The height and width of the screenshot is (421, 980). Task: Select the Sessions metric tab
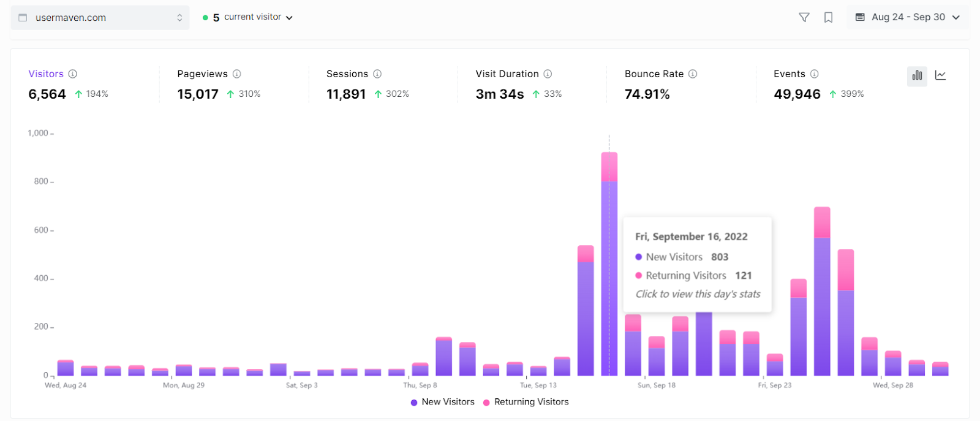click(x=347, y=74)
